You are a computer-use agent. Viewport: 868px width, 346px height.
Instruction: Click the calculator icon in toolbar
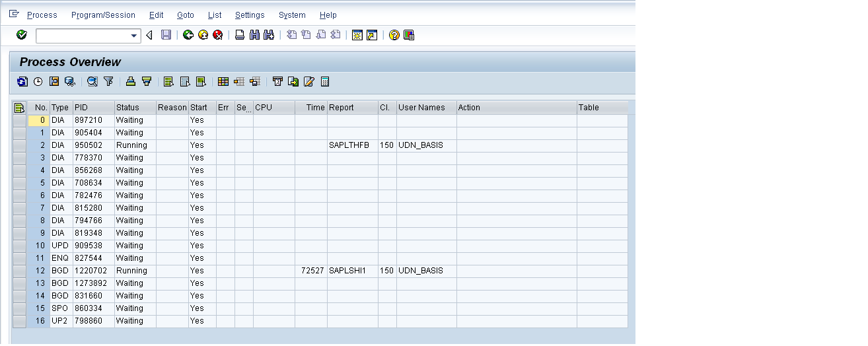324,82
